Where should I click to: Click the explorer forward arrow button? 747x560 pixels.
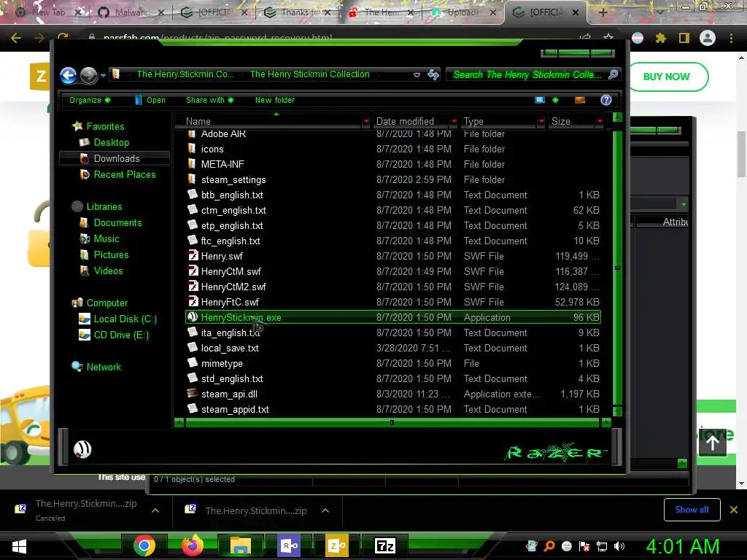click(88, 75)
